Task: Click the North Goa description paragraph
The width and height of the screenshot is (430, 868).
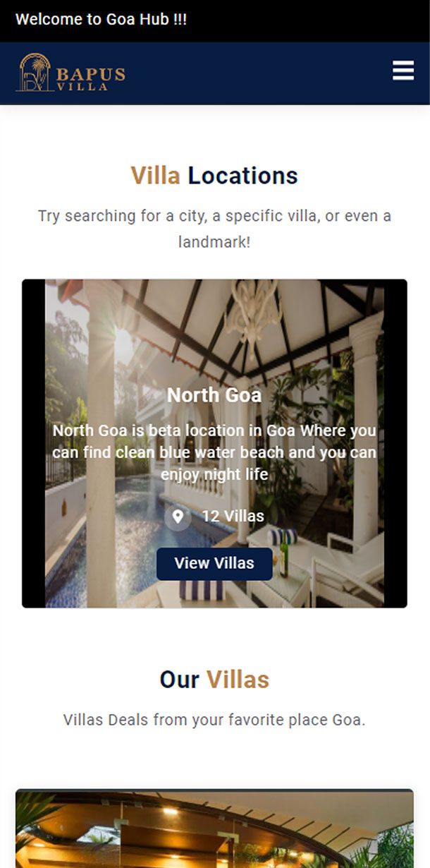Action: pos(214,452)
